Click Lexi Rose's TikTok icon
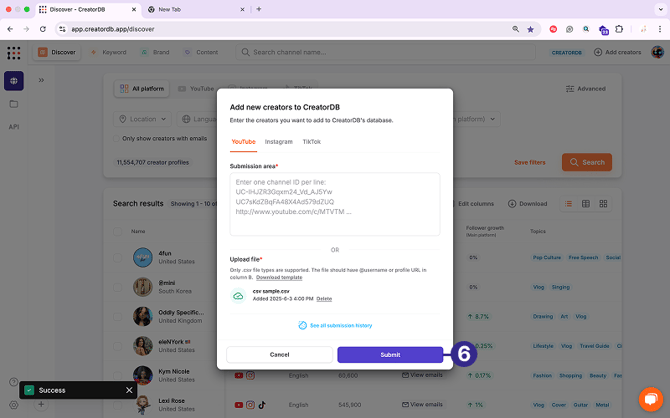 pyautogui.click(x=262, y=405)
